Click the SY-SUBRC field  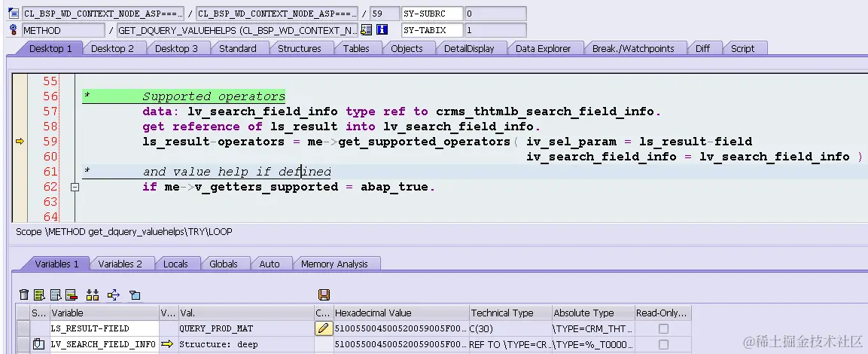tap(432, 14)
